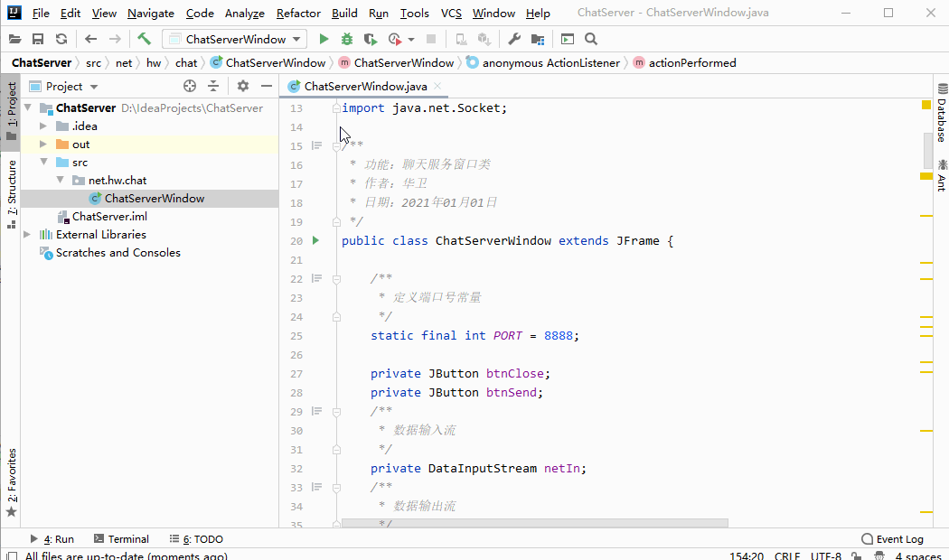This screenshot has height=560, width=949.
Task: Start debugging with the bug icon
Action: pyautogui.click(x=347, y=40)
